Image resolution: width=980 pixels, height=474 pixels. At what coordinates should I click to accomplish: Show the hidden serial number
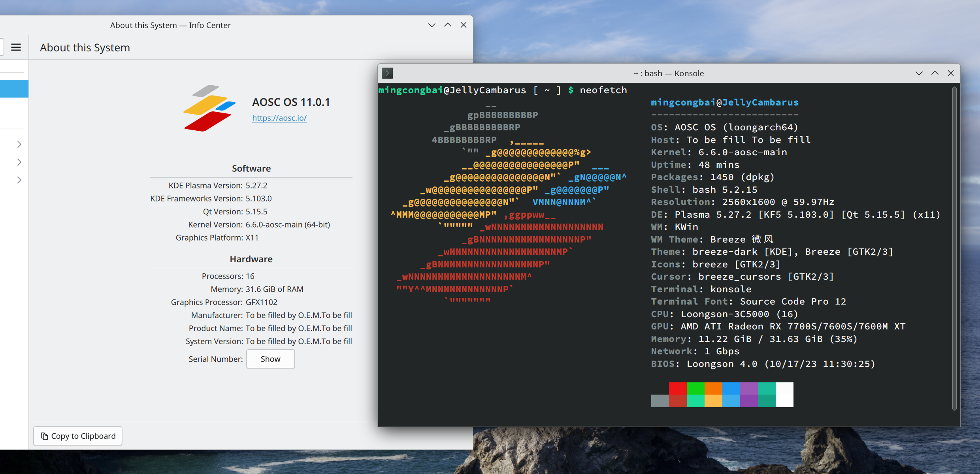270,359
